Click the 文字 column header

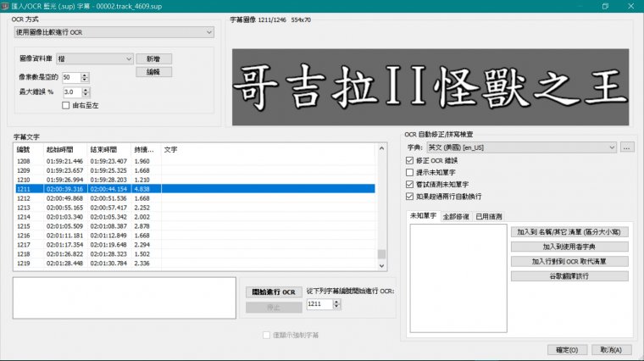pos(269,149)
